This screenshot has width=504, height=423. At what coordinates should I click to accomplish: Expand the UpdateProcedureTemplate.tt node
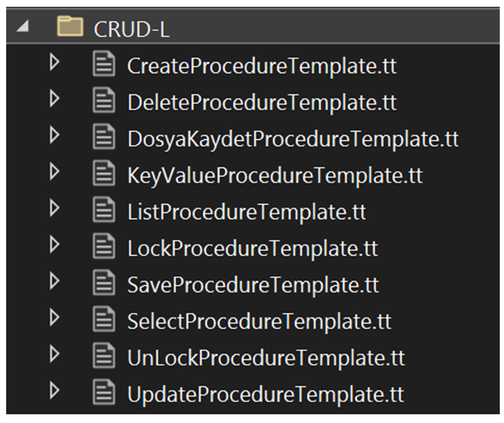point(54,391)
